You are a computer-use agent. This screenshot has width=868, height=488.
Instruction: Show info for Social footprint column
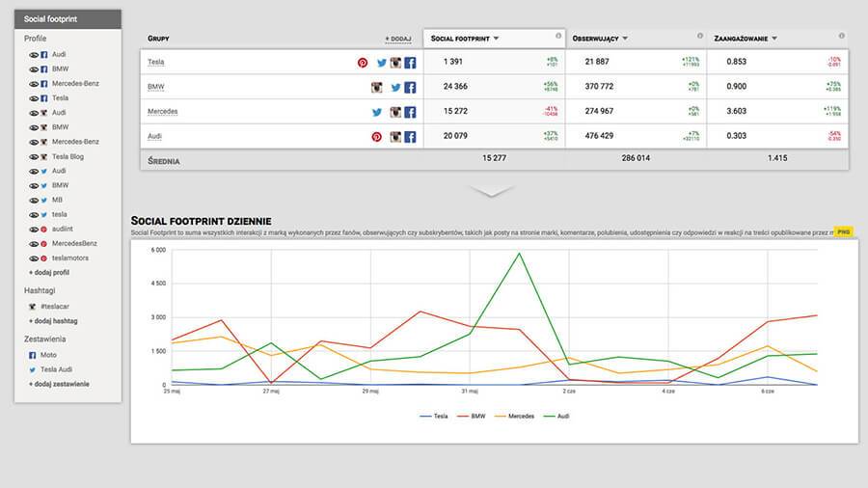click(x=558, y=36)
